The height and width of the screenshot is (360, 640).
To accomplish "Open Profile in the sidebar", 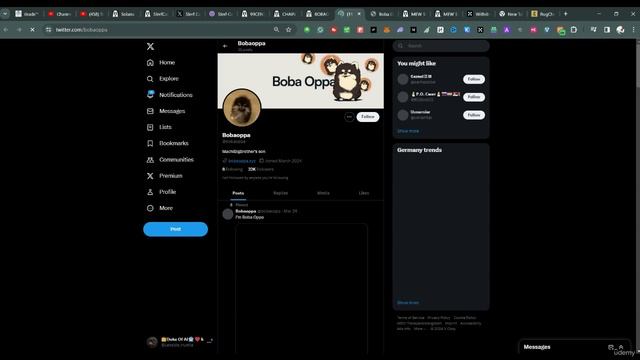I will pos(161,192).
